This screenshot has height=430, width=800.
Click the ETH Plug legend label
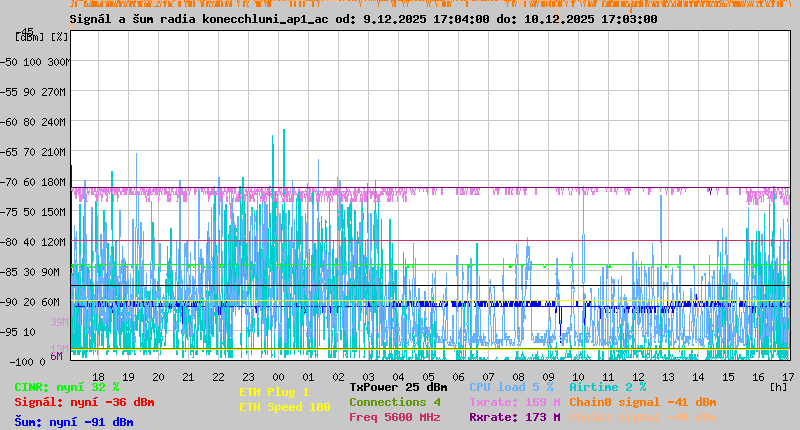(x=274, y=393)
